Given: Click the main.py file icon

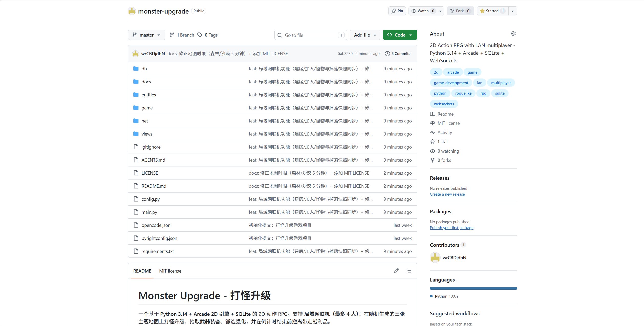Looking at the screenshot, I should point(136,212).
